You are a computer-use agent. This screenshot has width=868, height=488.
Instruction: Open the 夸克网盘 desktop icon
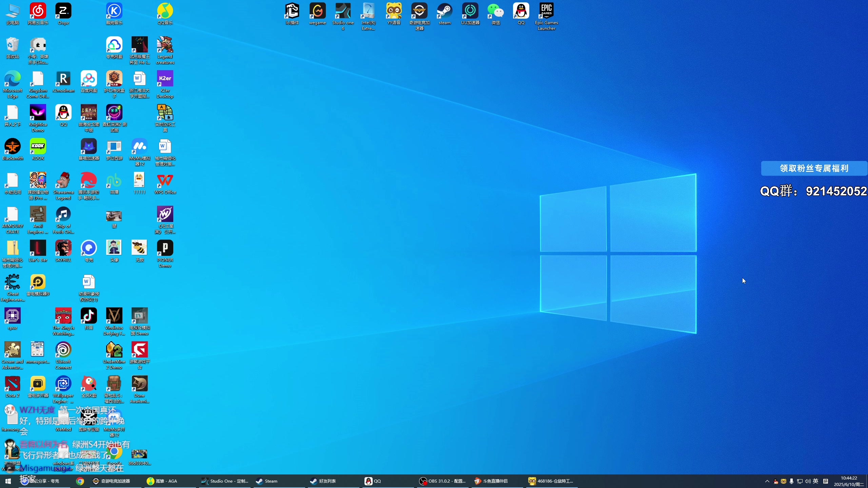[114, 48]
